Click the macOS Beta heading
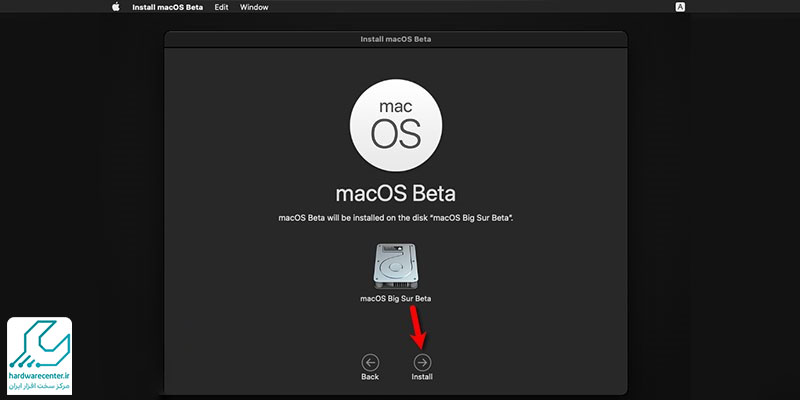 tap(395, 194)
